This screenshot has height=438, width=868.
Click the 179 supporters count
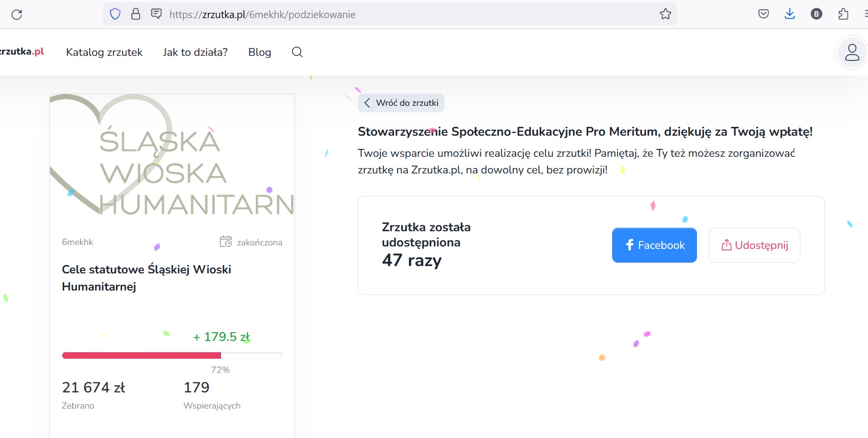[x=197, y=388]
